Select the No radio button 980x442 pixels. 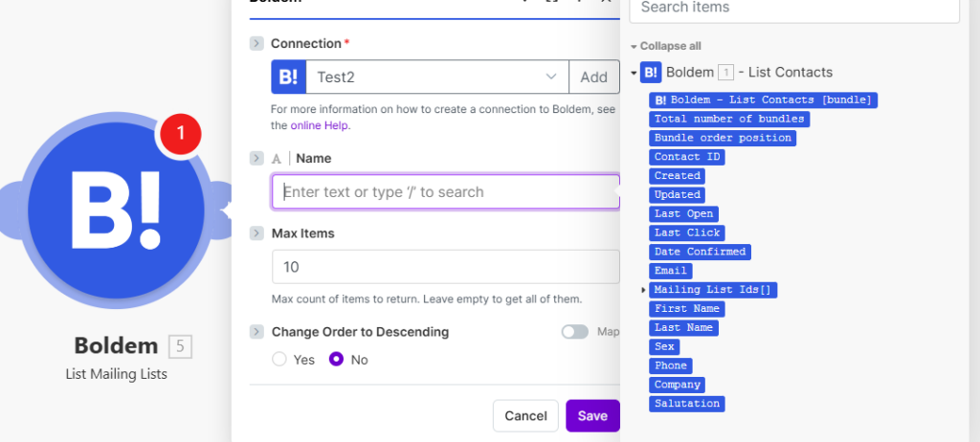[x=336, y=360]
